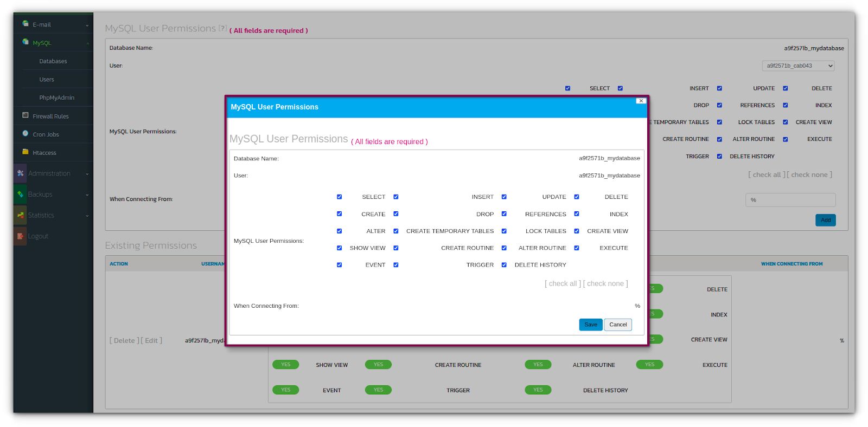
Task: Toggle the TRIGGER checkbox in the dialog
Action: point(396,265)
